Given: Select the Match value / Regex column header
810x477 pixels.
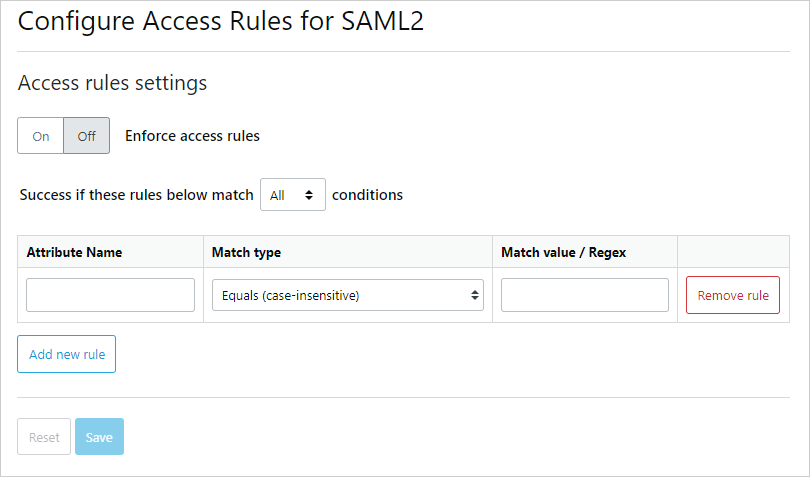Looking at the screenshot, I should 563,252.
